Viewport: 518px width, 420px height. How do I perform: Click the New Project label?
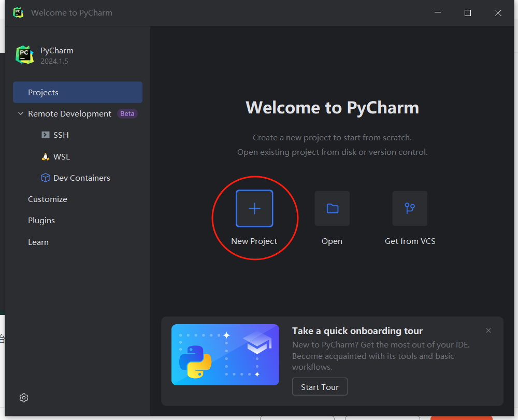tap(254, 241)
